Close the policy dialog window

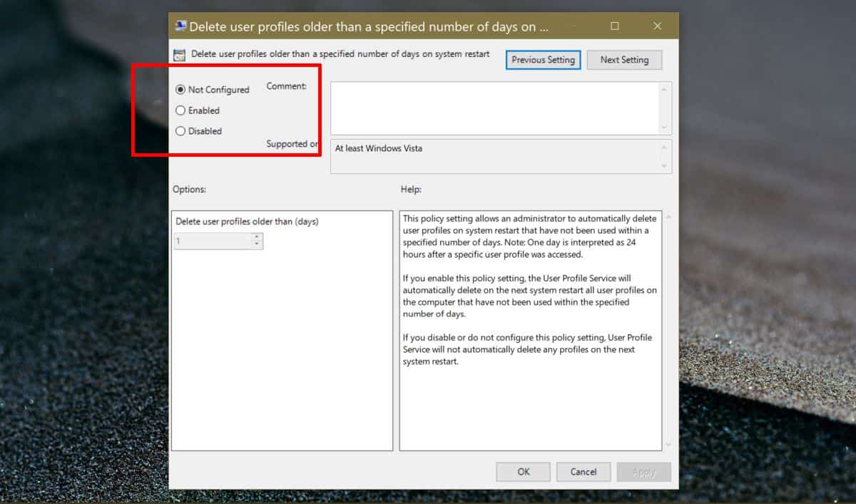[x=658, y=26]
